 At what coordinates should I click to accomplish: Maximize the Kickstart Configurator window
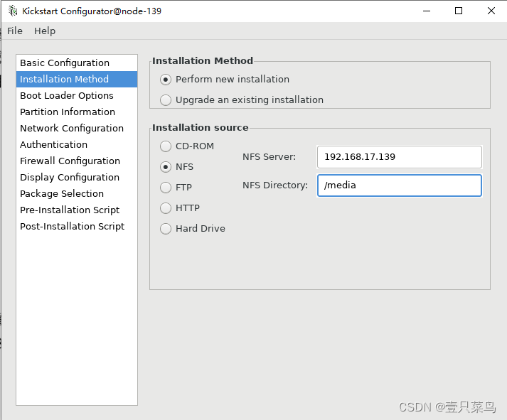pos(459,11)
